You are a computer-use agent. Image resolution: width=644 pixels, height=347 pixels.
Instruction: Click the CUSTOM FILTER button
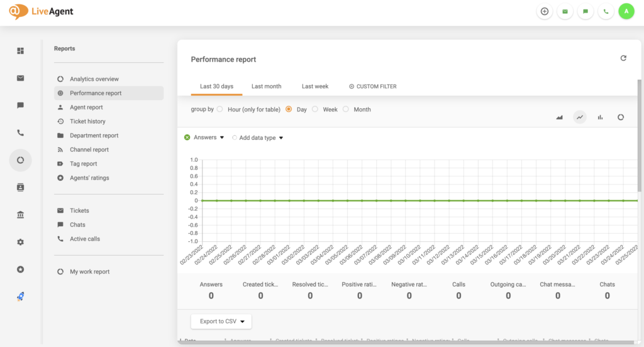tap(372, 86)
